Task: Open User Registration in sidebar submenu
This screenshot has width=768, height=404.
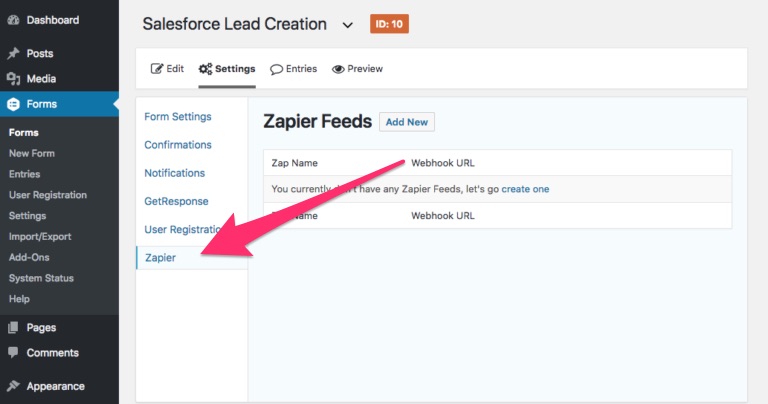Action: coord(48,195)
